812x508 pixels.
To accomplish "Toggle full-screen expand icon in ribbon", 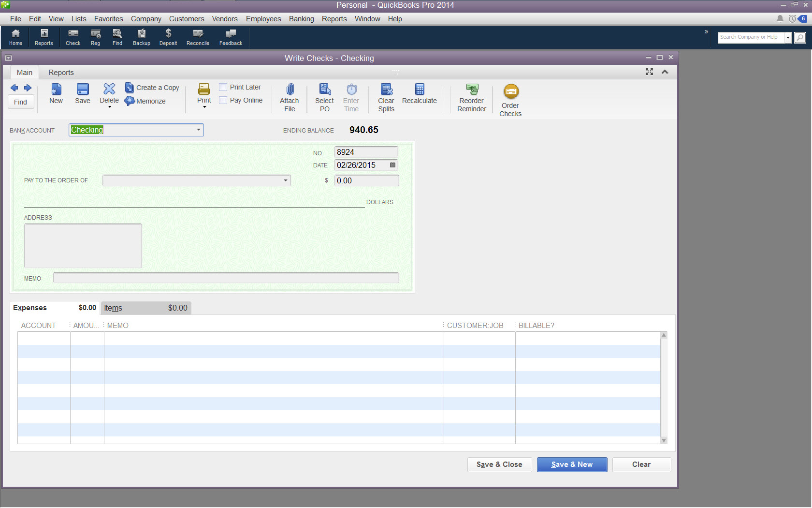I will (x=649, y=72).
